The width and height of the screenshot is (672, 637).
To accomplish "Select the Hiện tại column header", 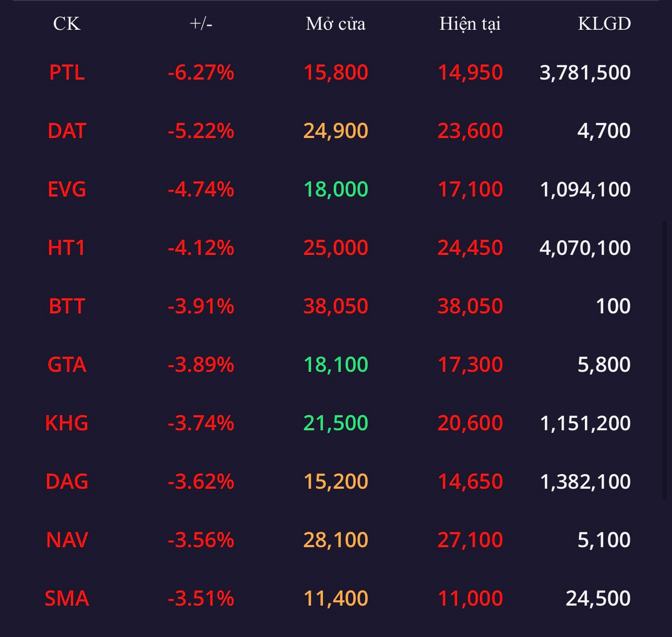I will click(470, 24).
